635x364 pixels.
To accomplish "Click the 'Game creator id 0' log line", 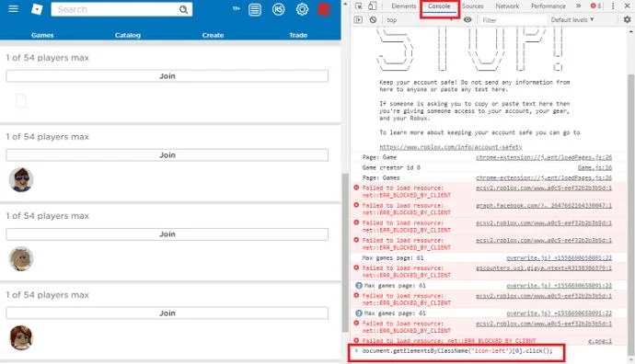I will [x=391, y=167].
